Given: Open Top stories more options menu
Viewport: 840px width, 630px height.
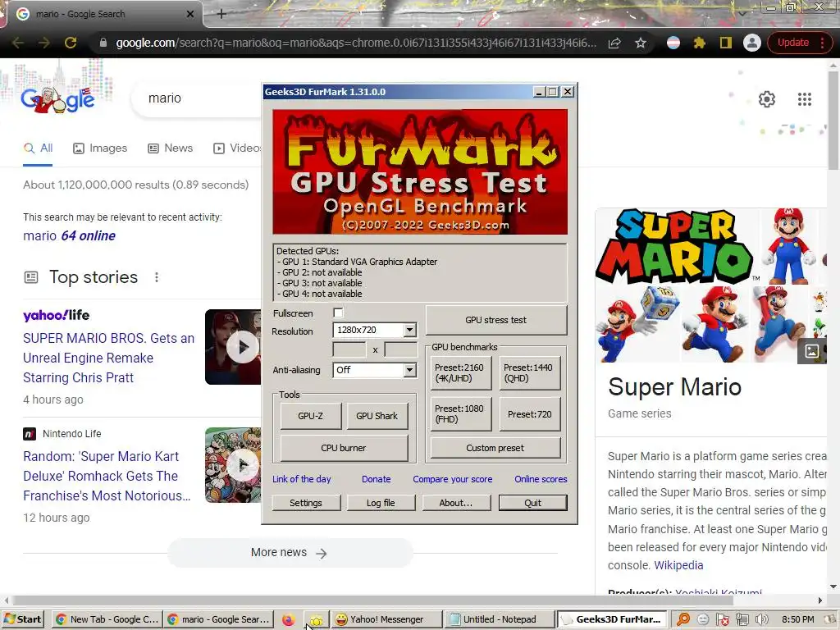Looking at the screenshot, I should 157,277.
